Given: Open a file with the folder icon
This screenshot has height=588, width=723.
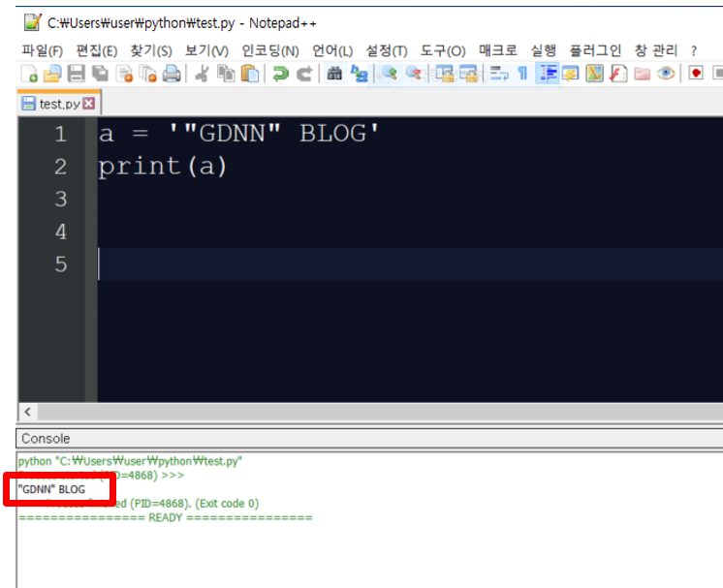Looking at the screenshot, I should [52, 74].
